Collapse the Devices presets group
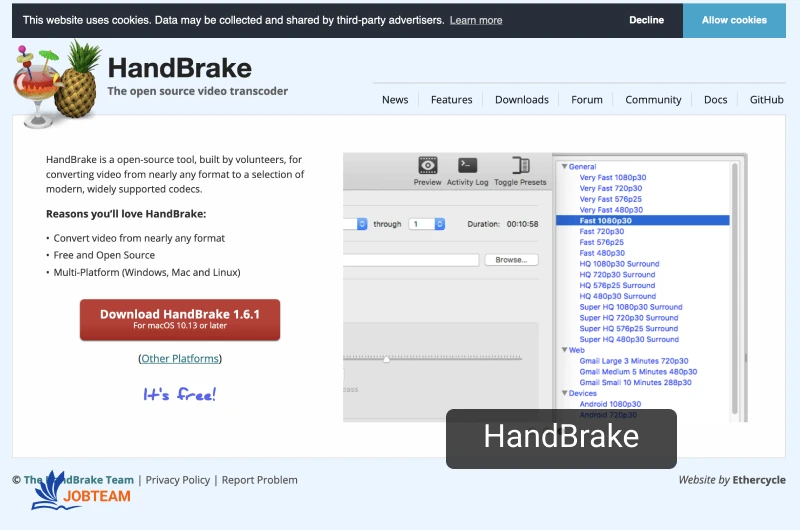 click(564, 393)
